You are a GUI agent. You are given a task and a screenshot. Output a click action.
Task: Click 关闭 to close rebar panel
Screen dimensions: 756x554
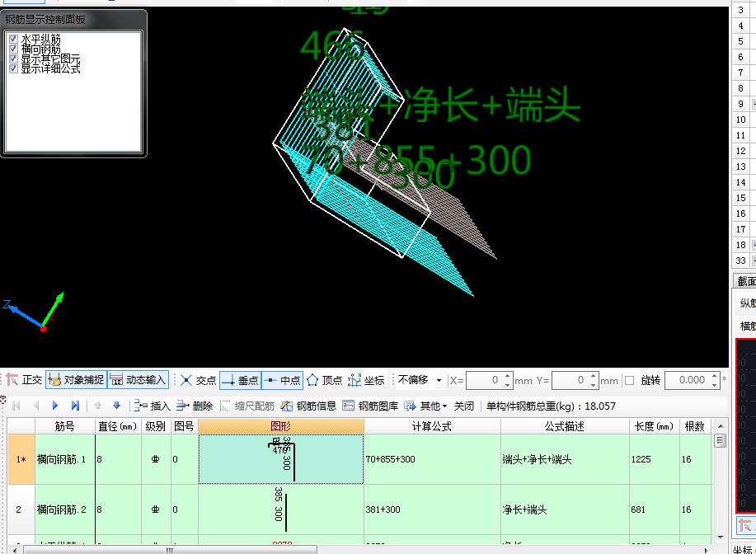464,406
